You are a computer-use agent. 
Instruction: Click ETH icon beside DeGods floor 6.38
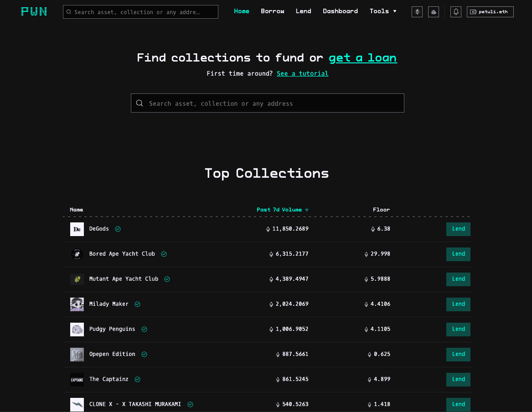coord(373,229)
